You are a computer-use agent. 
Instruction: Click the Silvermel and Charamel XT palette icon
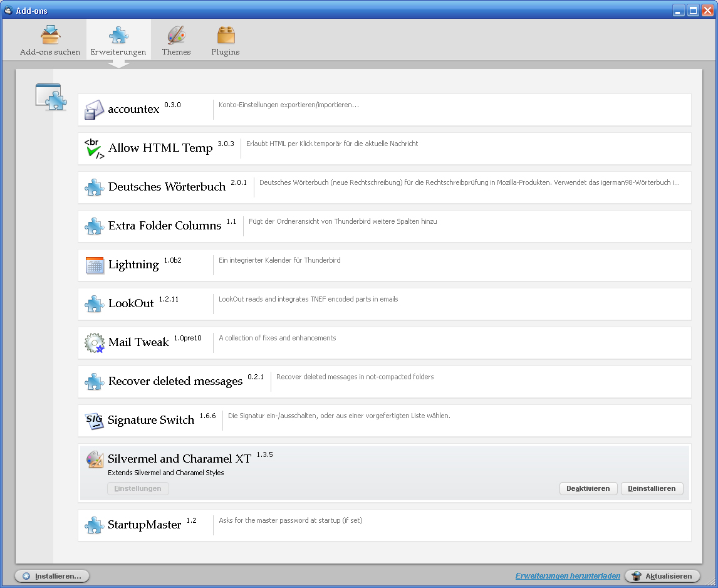(95, 459)
